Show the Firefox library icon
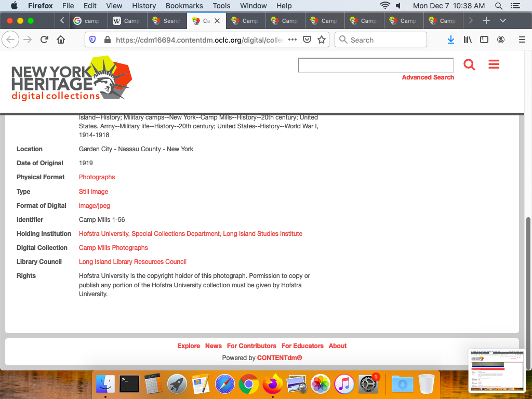Viewport: 532px width, 399px height. [x=468, y=40]
